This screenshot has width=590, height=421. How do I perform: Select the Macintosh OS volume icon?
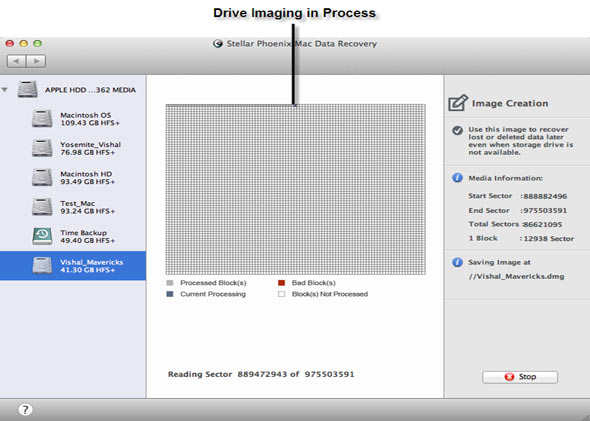[42, 119]
